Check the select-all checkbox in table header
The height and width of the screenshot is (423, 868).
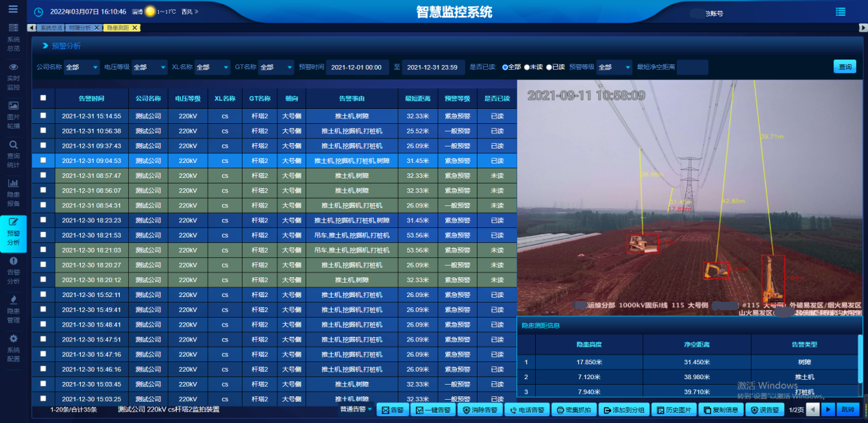tap(43, 98)
